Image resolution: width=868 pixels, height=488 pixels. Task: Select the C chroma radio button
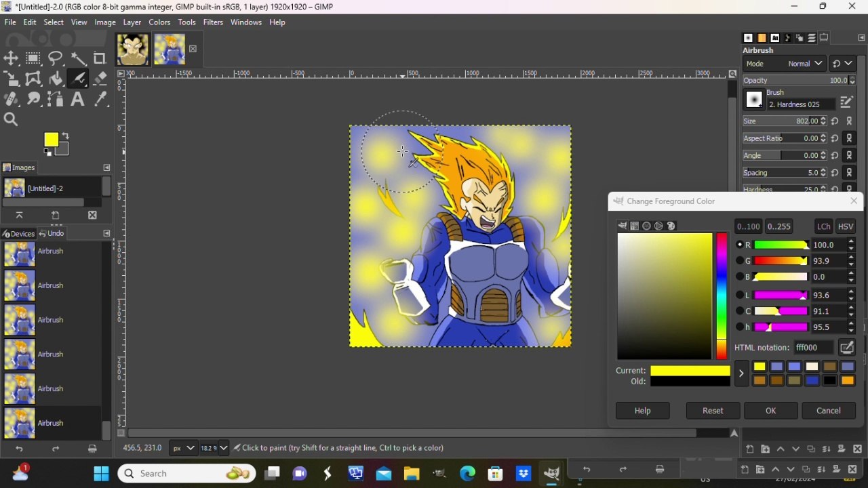pyautogui.click(x=741, y=311)
